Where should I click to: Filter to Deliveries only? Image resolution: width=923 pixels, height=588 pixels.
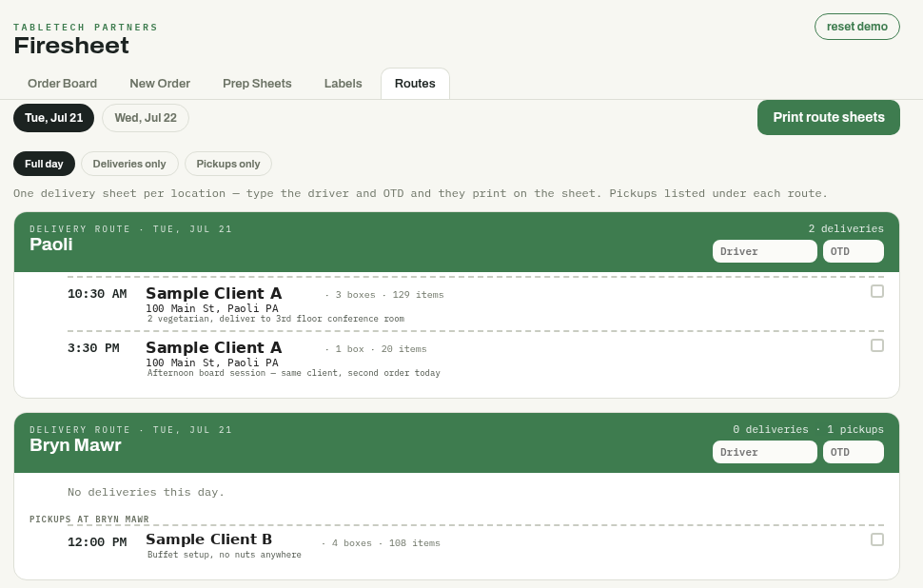click(x=129, y=164)
